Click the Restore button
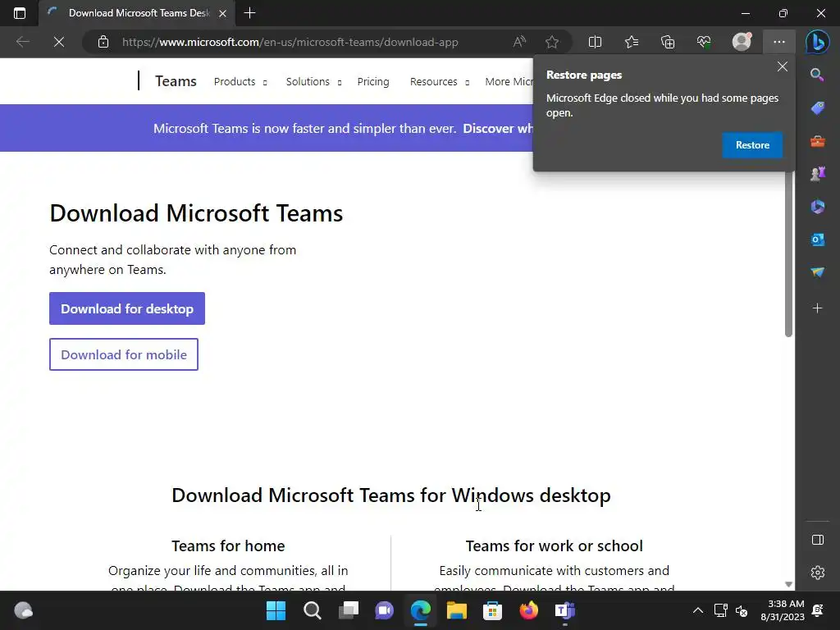This screenshot has height=630, width=840. 752,145
